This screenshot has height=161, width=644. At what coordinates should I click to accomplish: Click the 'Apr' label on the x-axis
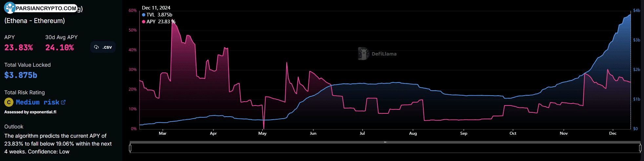click(x=213, y=133)
